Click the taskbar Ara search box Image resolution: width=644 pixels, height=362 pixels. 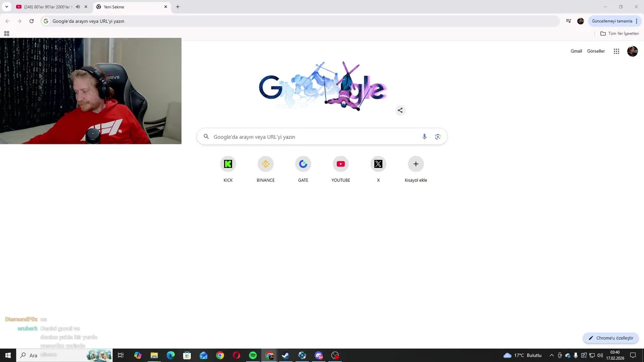[64, 355]
